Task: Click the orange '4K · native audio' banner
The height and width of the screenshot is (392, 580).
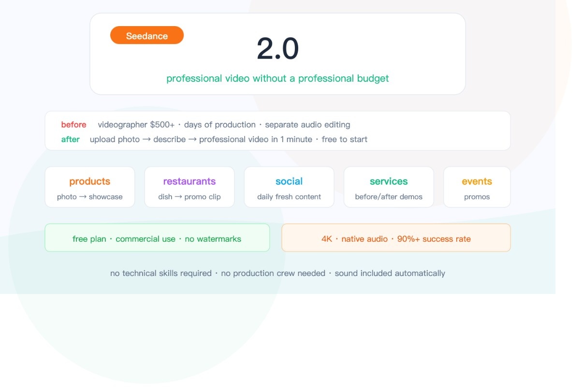Action: point(396,237)
